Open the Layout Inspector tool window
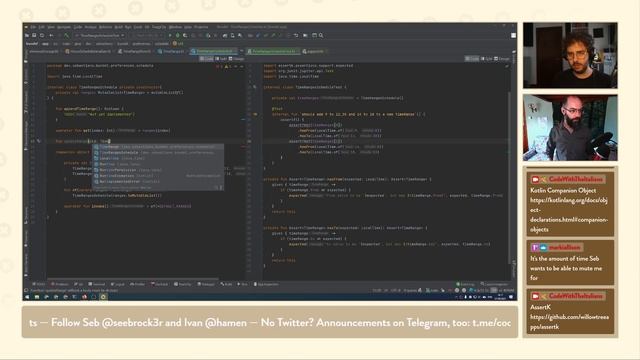Screen dimensions: 640x360 (494, 284)
